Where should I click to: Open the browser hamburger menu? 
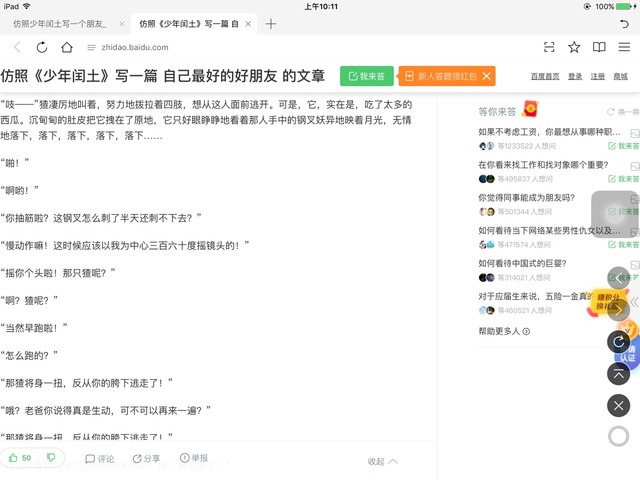pos(624,47)
